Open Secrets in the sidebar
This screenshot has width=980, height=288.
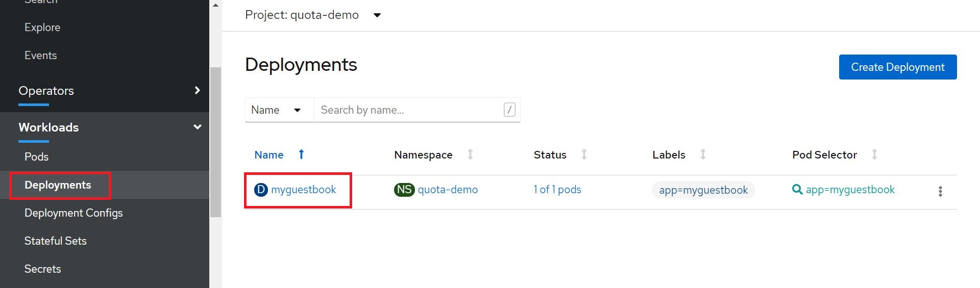pyautogui.click(x=43, y=269)
